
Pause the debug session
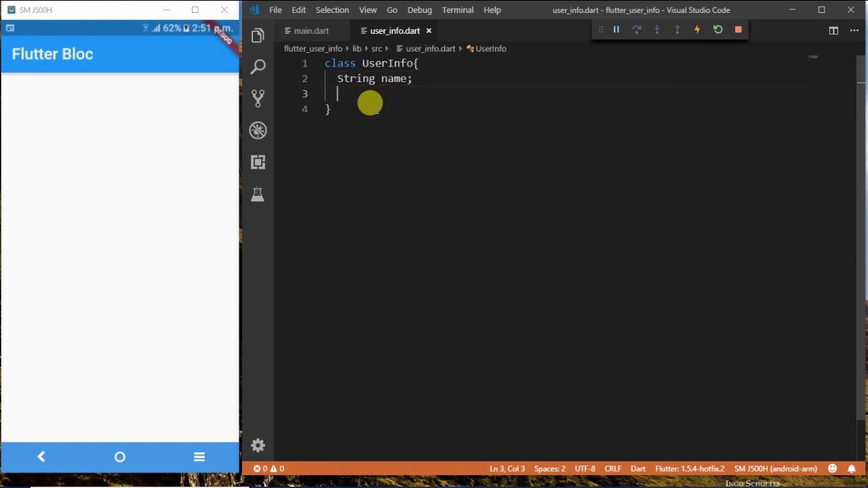(x=616, y=30)
